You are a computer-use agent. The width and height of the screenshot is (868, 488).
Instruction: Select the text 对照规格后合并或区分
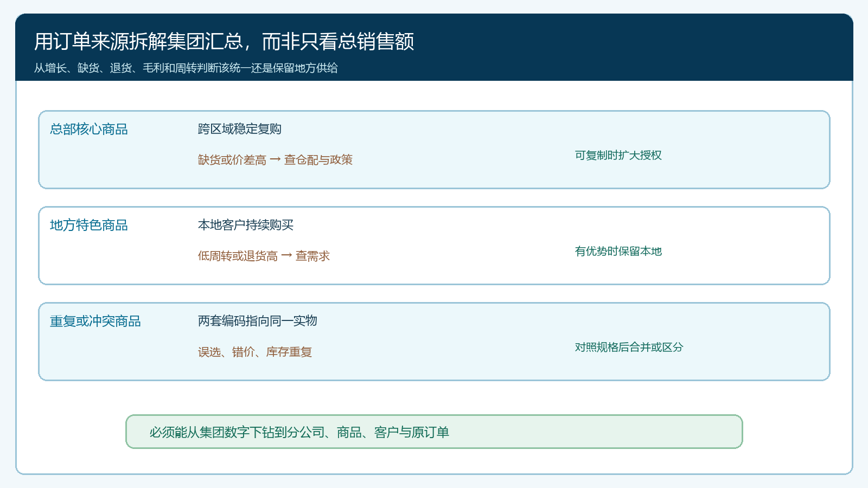(629, 347)
